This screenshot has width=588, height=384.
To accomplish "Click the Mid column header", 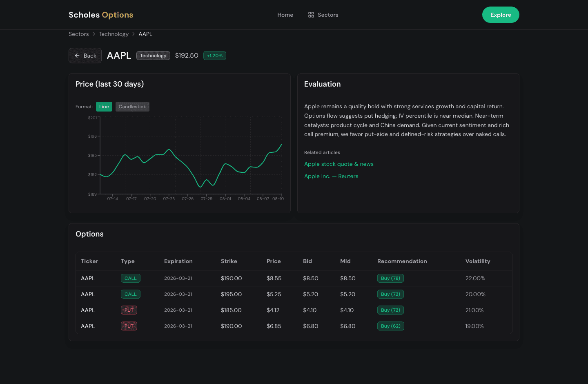I will click(x=345, y=261).
